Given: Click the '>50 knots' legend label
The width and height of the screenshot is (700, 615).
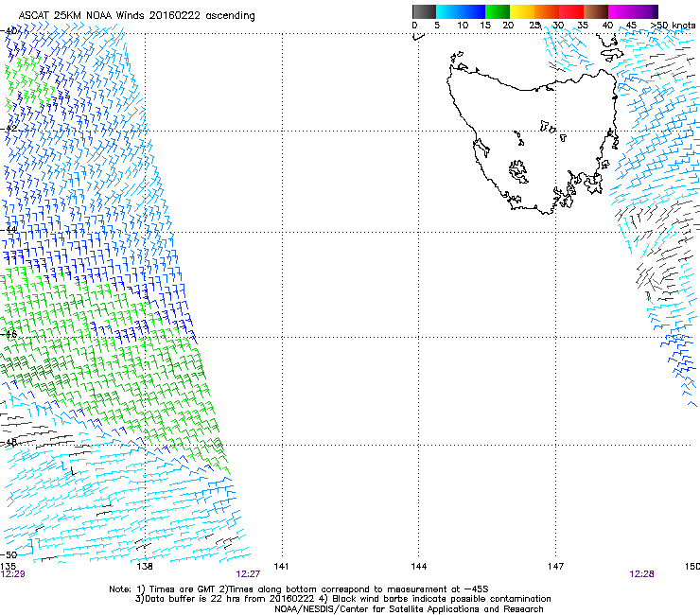Looking at the screenshot, I should tap(674, 26).
